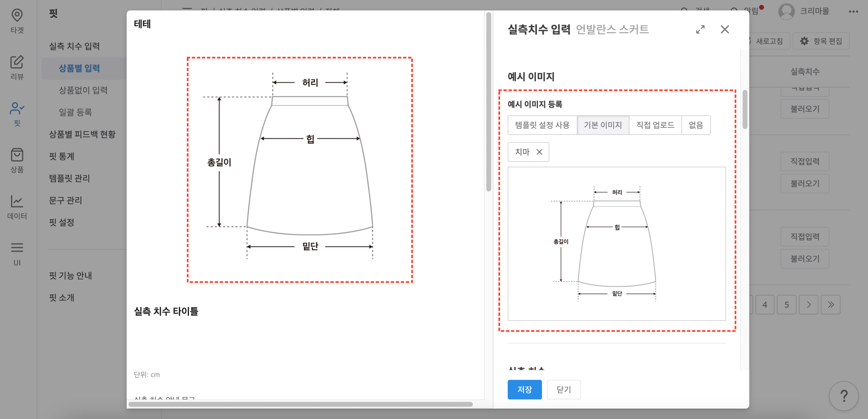This screenshot has height=419, width=868.
Task: Choose 없음 for the example image
Action: (696, 125)
